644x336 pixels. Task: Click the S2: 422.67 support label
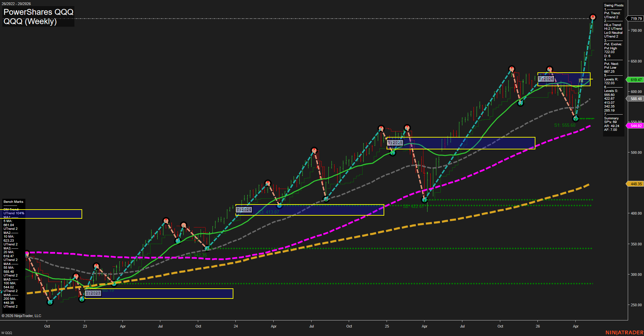coord(413,206)
